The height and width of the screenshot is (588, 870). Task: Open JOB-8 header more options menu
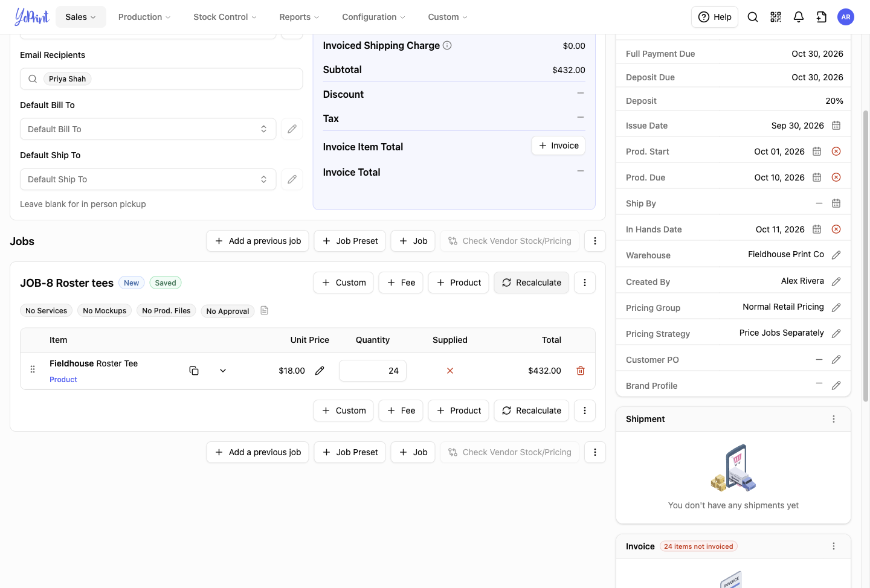(585, 283)
